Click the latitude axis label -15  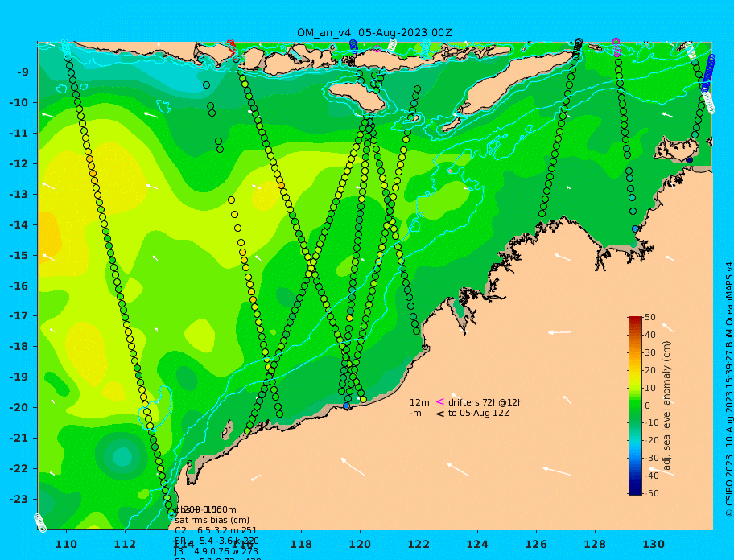(x=19, y=255)
